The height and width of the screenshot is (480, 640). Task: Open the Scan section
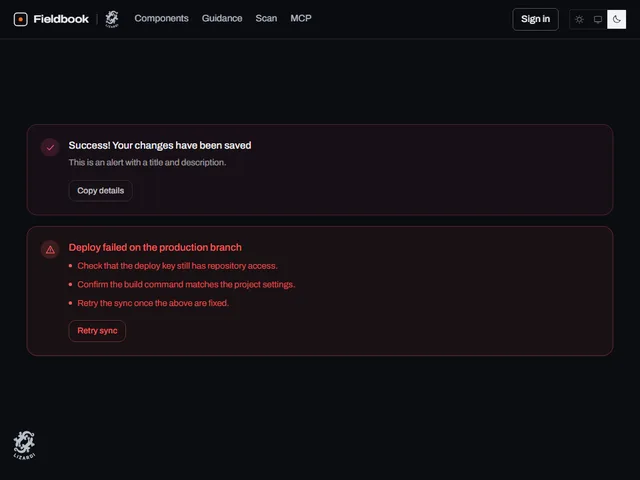tap(266, 18)
